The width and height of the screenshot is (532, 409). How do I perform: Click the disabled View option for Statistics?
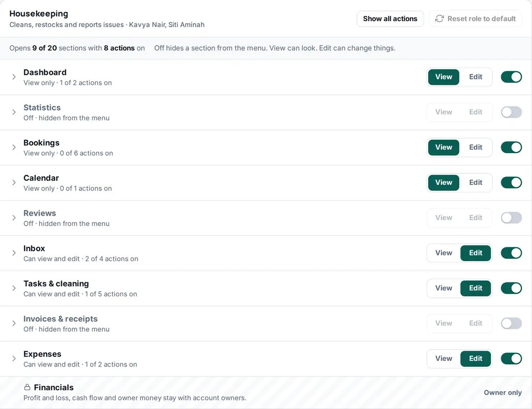coord(444,112)
